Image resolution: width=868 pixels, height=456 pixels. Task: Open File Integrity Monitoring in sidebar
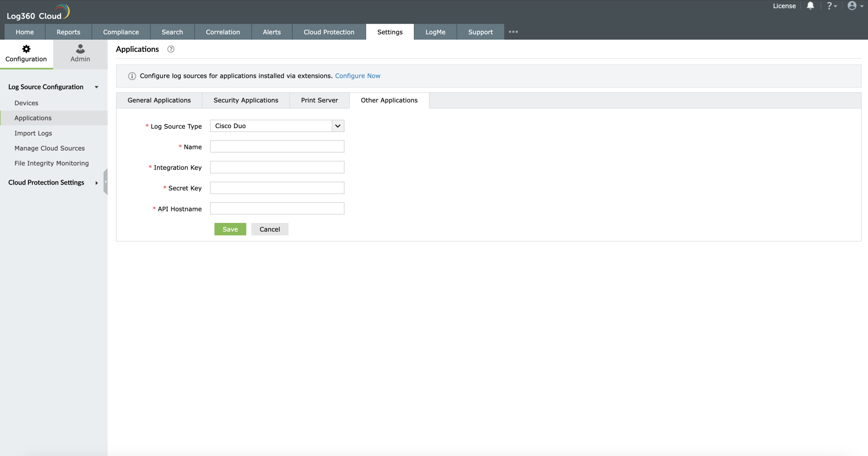coord(52,163)
